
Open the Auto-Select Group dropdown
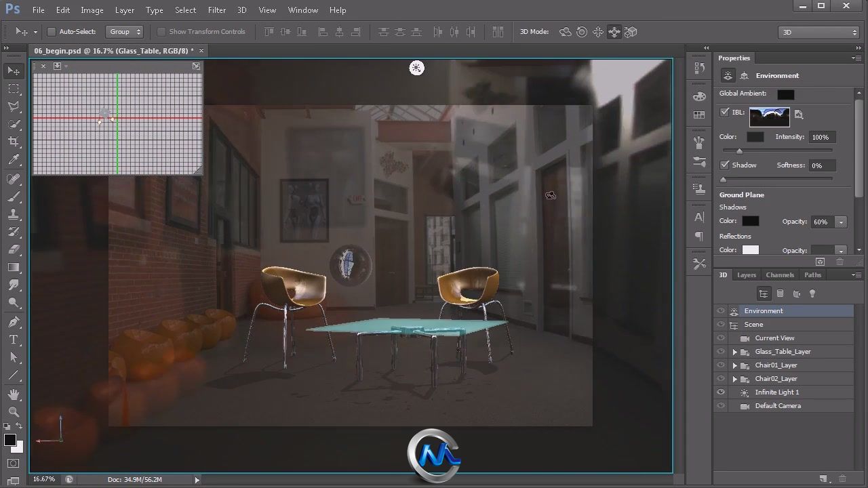click(125, 32)
